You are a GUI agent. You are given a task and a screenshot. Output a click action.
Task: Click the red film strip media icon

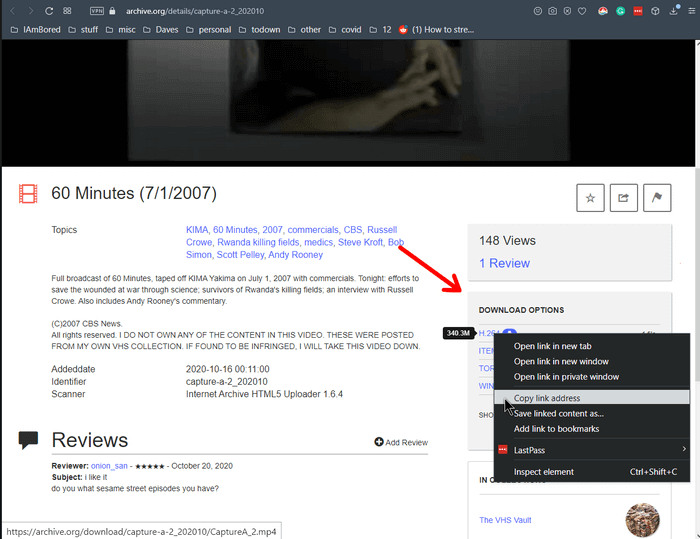pyautogui.click(x=28, y=194)
